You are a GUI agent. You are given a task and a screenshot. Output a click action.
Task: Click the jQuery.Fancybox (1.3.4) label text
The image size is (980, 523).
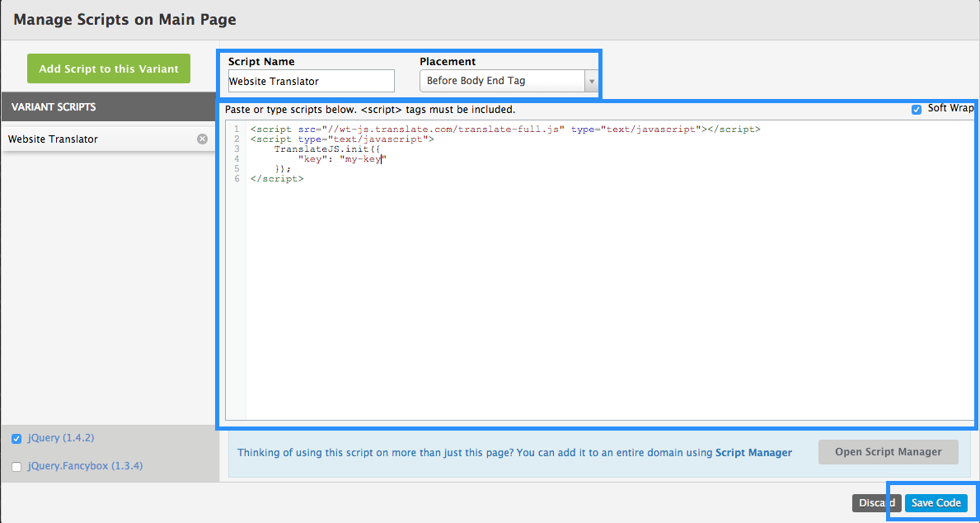tap(85, 466)
